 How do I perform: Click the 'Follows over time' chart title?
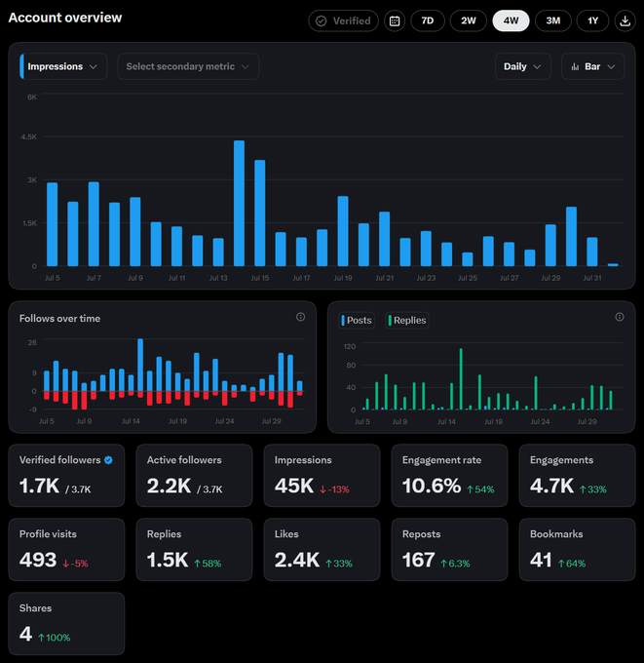60,319
